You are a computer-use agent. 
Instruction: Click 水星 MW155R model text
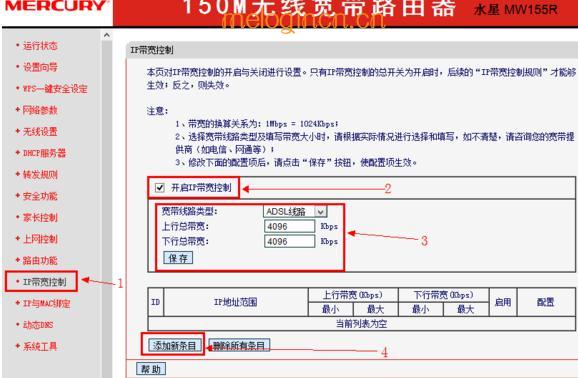click(516, 9)
